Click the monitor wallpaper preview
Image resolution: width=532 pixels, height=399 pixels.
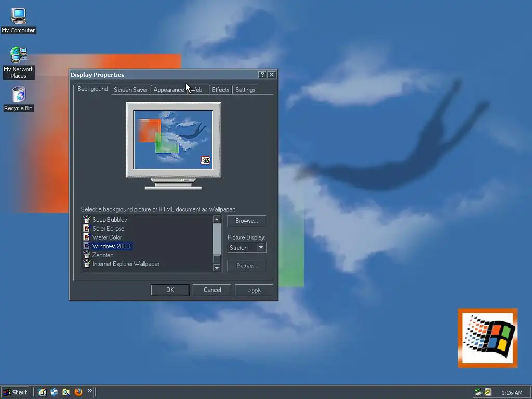click(174, 139)
